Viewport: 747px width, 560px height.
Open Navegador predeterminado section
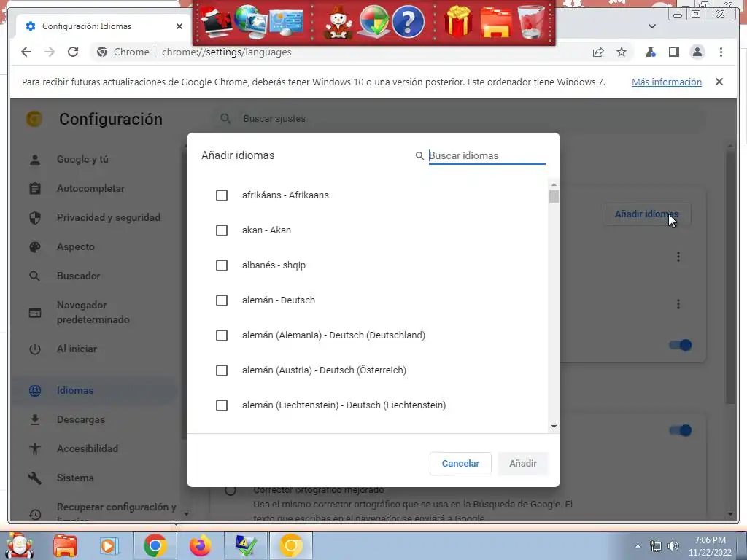tap(93, 312)
